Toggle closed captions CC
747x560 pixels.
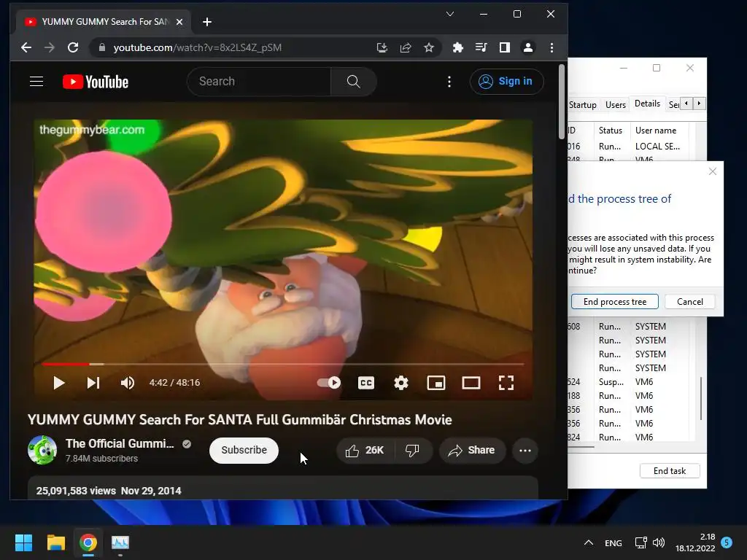(x=366, y=383)
